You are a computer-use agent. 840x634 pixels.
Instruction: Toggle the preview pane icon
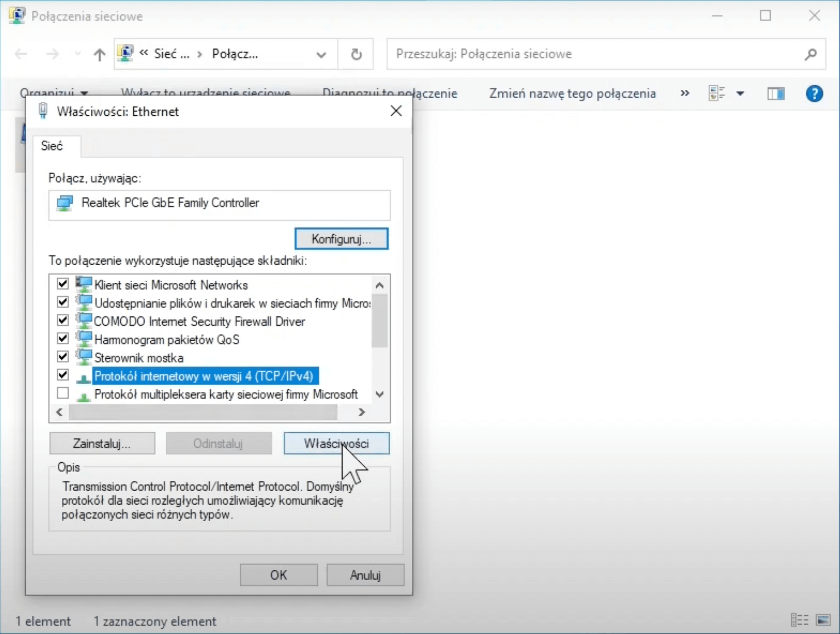[776, 93]
